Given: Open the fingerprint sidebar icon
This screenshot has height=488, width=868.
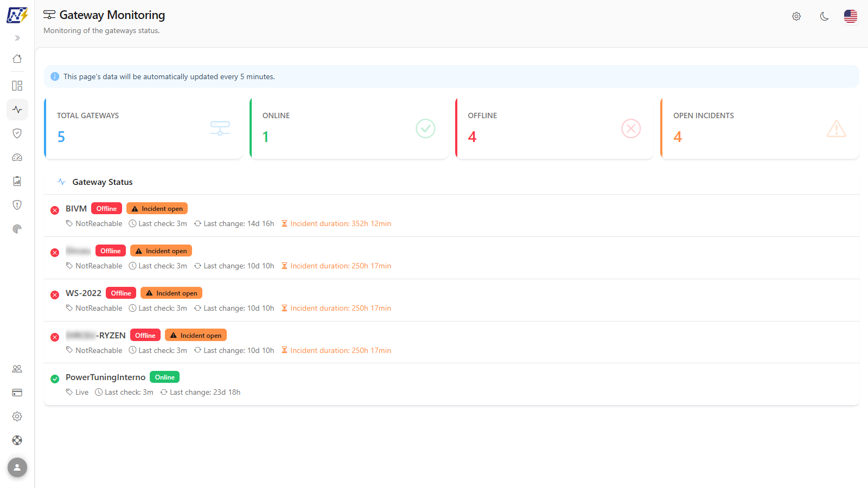Looking at the screenshot, I should (17, 229).
